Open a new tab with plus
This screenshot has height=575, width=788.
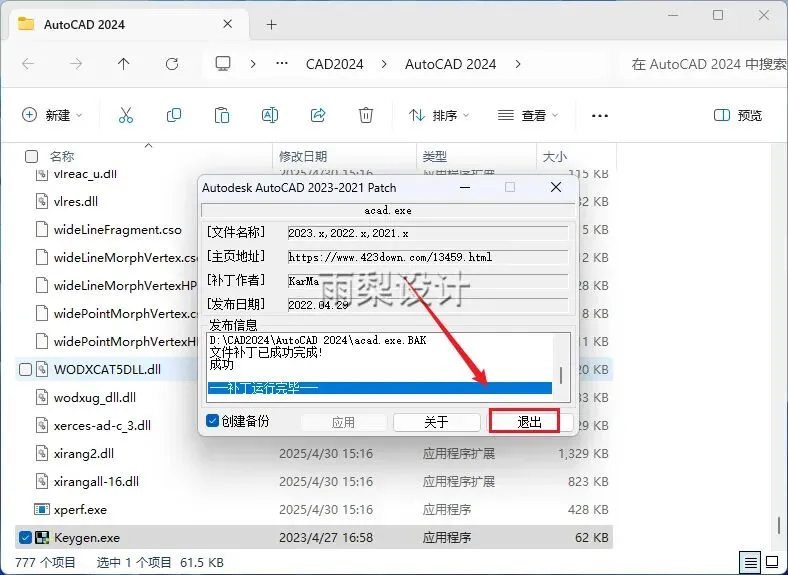coord(271,25)
